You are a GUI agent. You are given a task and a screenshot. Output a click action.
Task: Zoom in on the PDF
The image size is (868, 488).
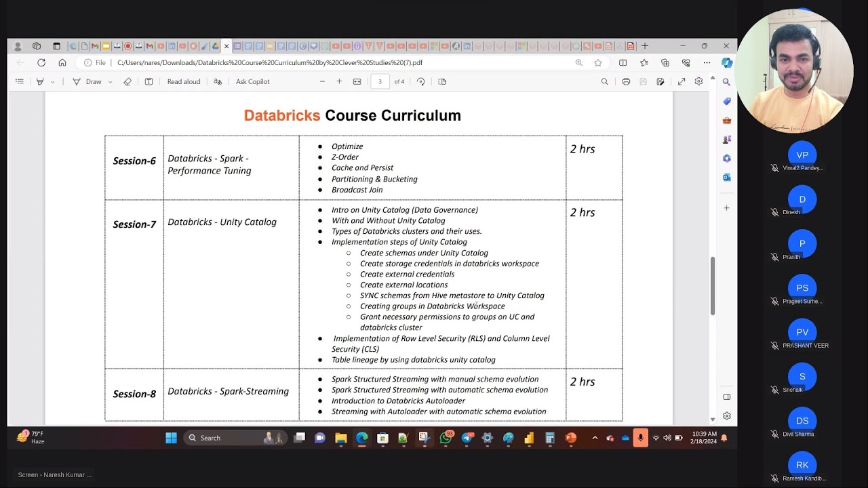coord(339,81)
